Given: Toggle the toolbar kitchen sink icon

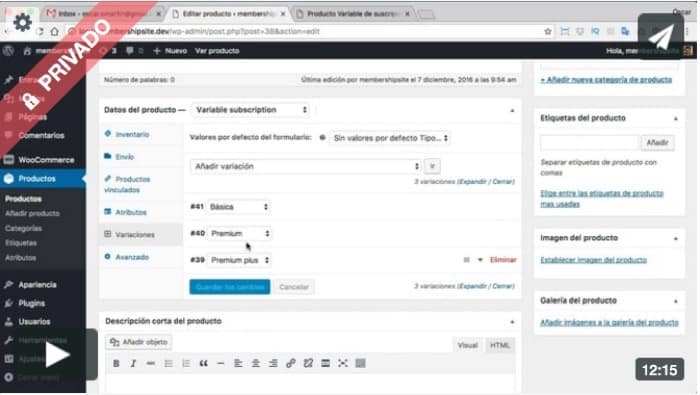Looking at the screenshot, I should (x=360, y=363).
